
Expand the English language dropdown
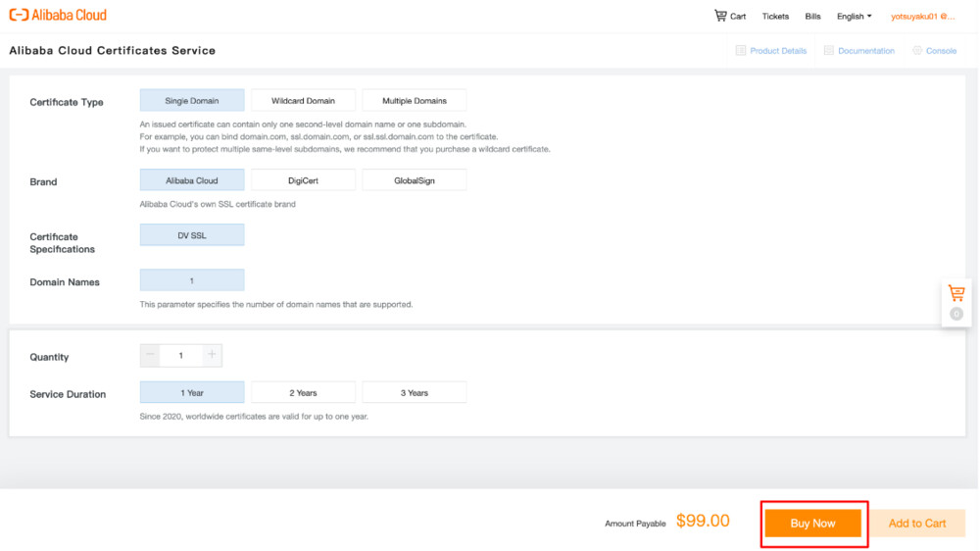coord(854,17)
